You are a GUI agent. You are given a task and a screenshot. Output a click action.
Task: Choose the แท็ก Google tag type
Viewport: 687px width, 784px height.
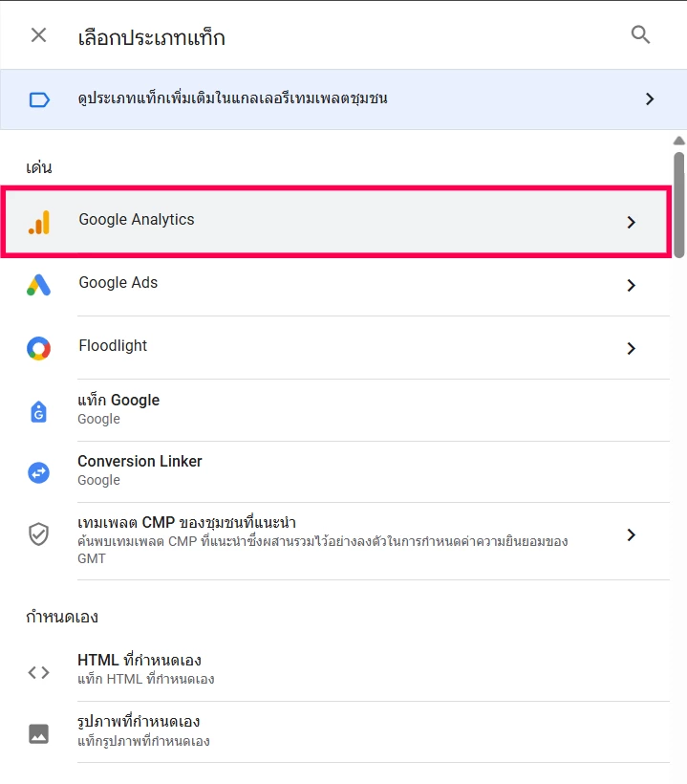(x=118, y=401)
